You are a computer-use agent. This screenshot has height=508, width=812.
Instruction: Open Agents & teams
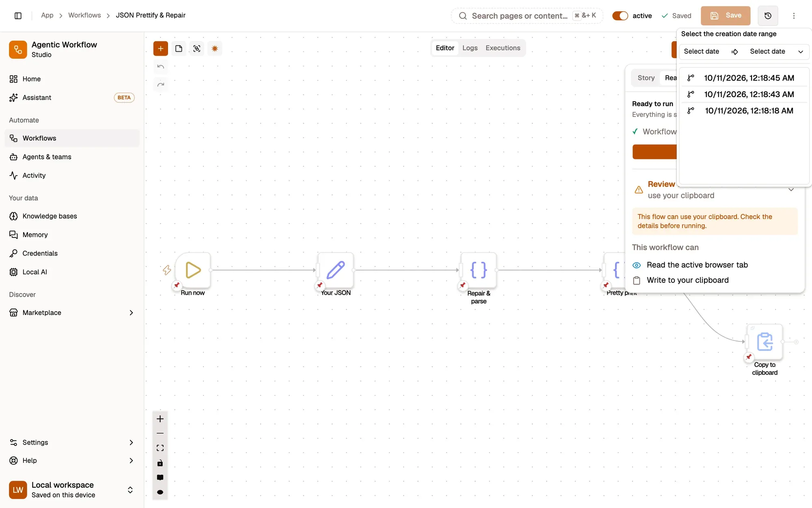tap(72, 157)
